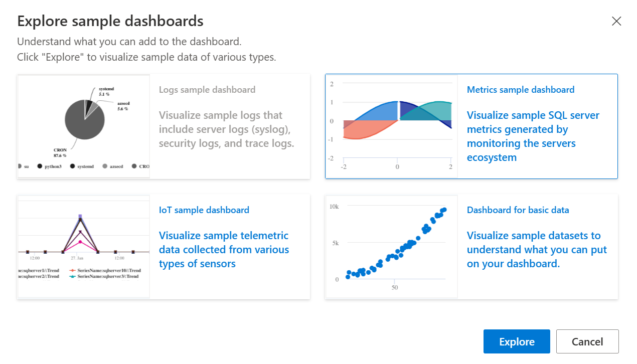Click the CRON 87.6% pie slice label
The width and height of the screenshot is (637, 364).
[60, 152]
